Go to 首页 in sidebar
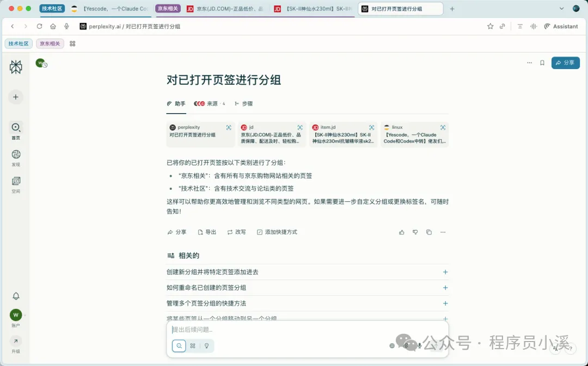The height and width of the screenshot is (366, 588). (16, 131)
